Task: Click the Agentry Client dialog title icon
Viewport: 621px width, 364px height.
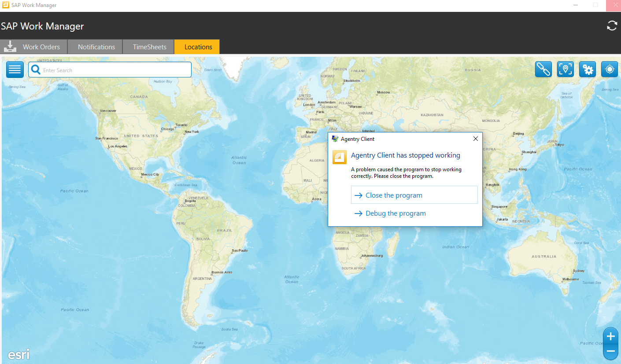Action: [335, 139]
